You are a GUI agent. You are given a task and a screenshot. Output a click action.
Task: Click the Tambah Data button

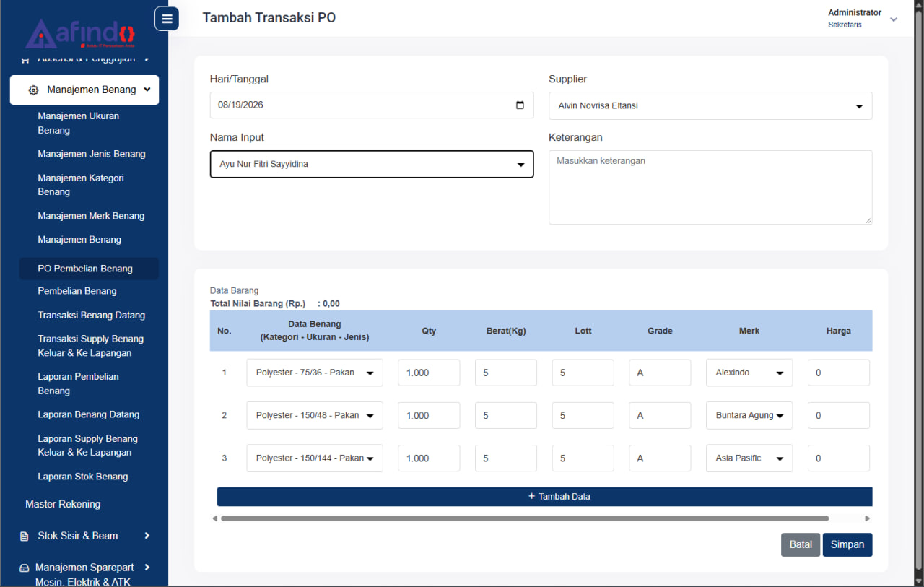[545, 497]
